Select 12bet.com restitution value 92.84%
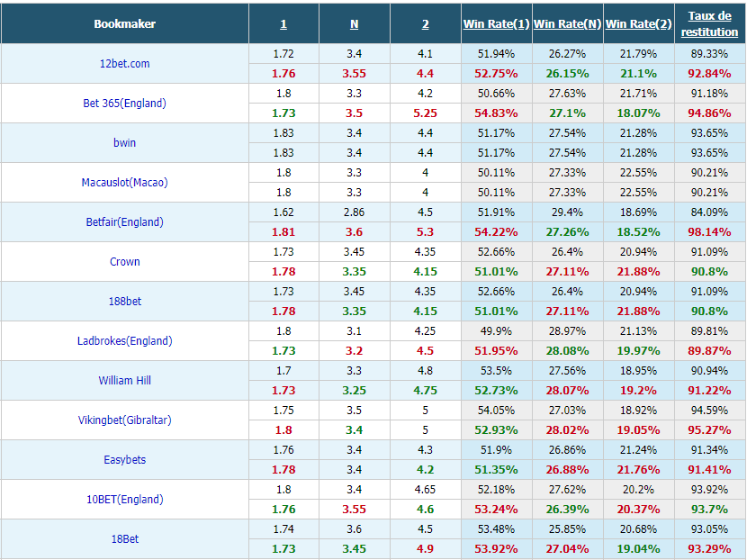 click(709, 74)
